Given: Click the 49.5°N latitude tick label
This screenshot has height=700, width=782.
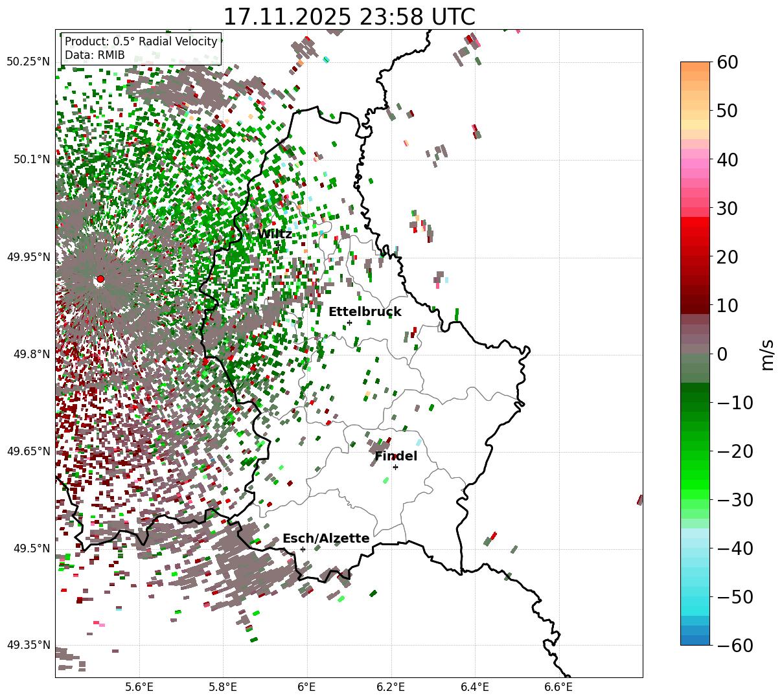Looking at the screenshot, I should [x=31, y=548].
